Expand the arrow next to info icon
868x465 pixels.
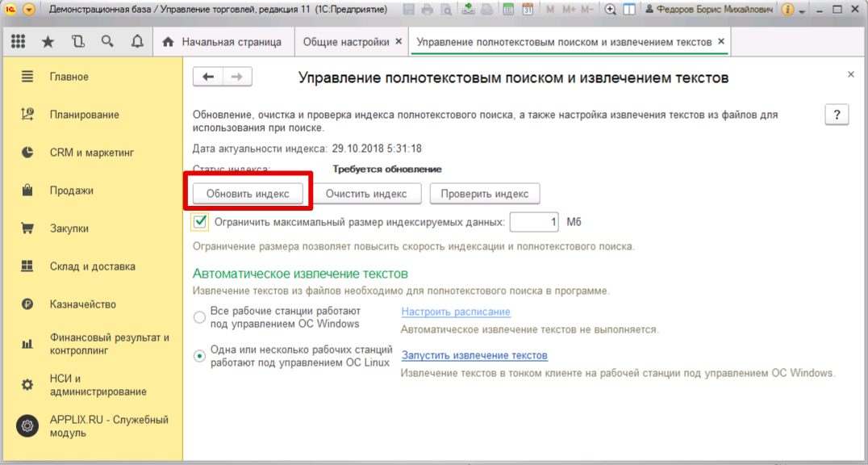(x=802, y=11)
